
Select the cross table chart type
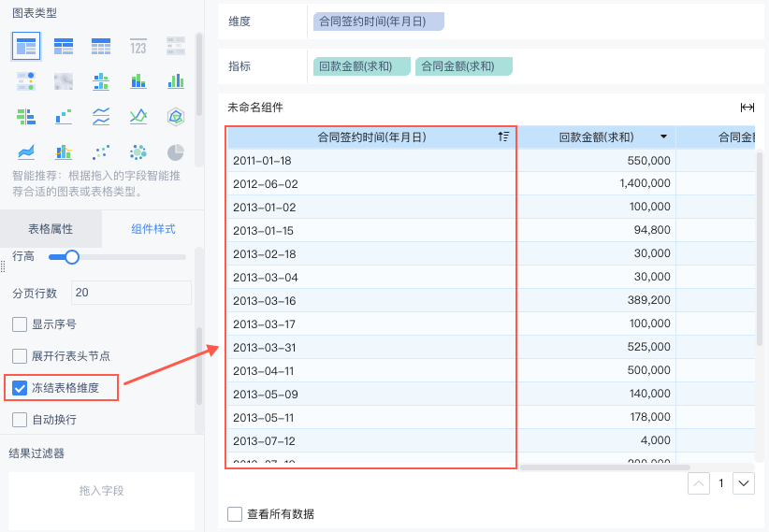pos(64,46)
